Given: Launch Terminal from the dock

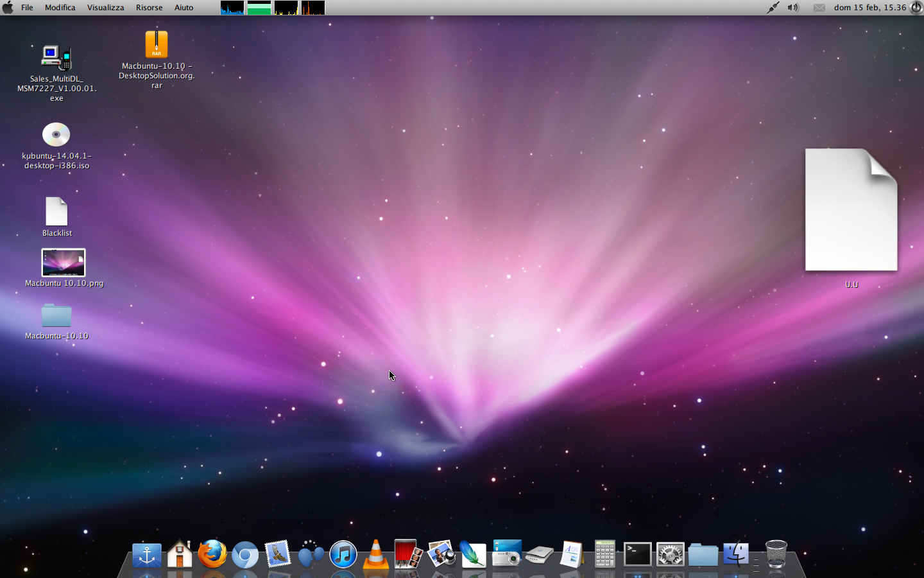Looking at the screenshot, I should (x=638, y=554).
